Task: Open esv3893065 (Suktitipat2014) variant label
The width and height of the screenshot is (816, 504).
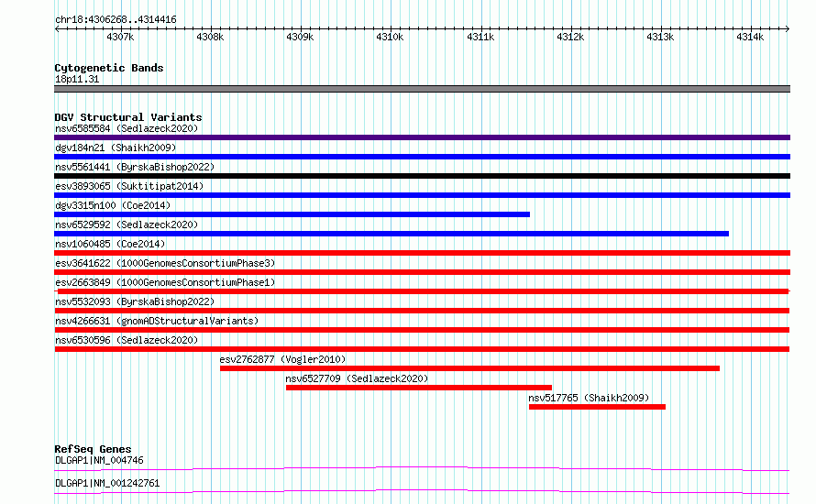Action: point(129,186)
